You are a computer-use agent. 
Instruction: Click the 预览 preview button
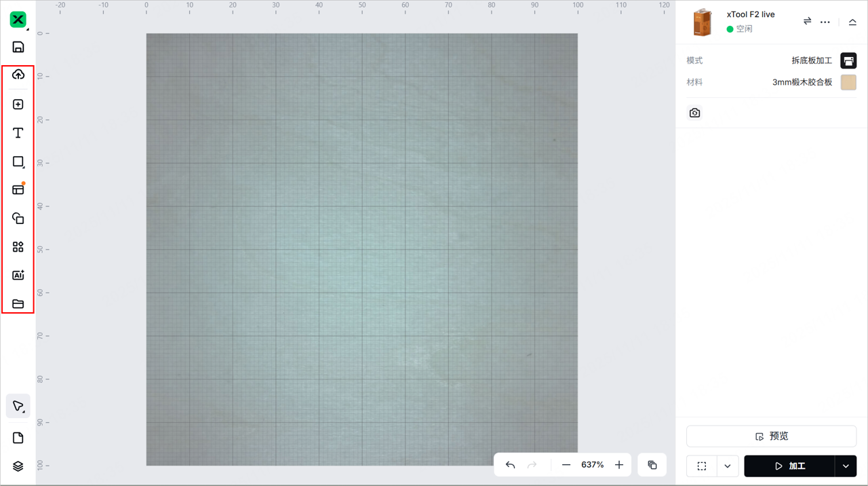tap(771, 436)
